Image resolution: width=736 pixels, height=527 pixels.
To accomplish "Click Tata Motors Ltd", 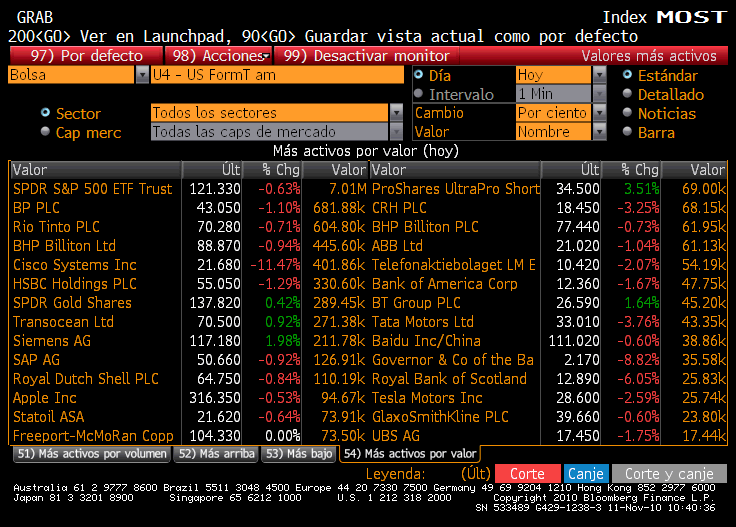I will tap(422, 322).
